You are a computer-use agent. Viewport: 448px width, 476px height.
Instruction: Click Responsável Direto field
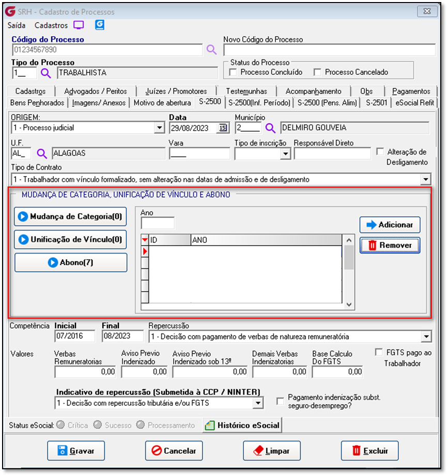point(332,154)
